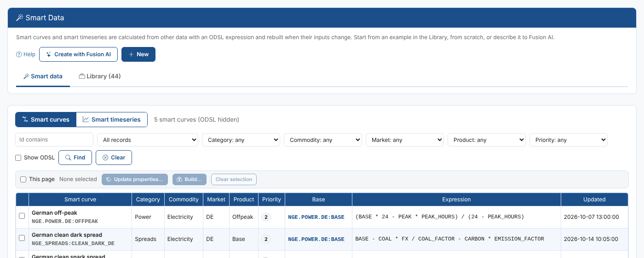The image size is (644, 258).
Task: Click the circled X icon on Clear button
Action: click(x=105, y=158)
